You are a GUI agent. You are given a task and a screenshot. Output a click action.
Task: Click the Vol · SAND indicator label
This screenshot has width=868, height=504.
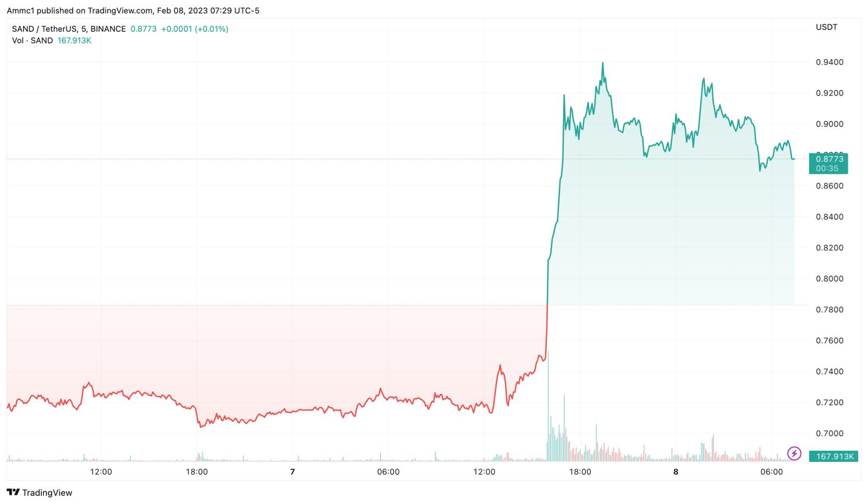[x=32, y=41]
